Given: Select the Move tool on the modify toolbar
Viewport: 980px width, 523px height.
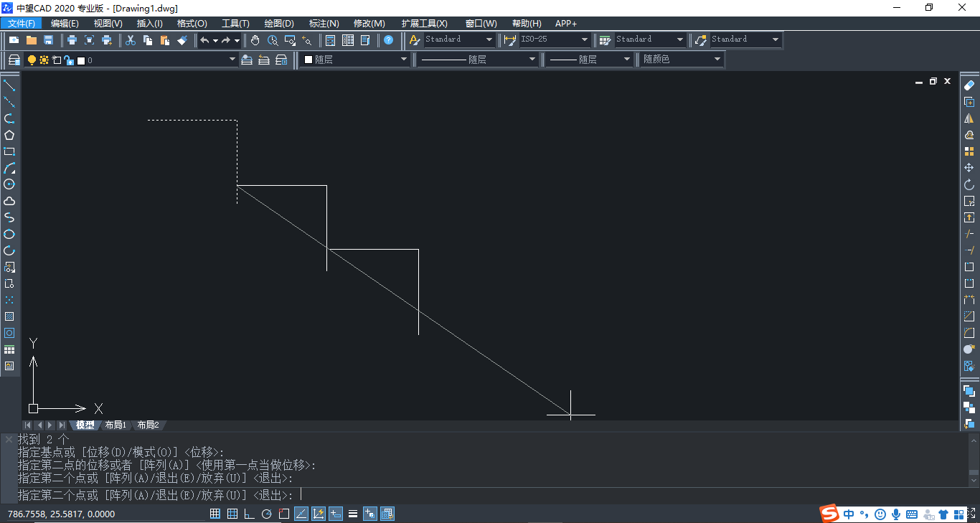Looking at the screenshot, I should point(969,166).
